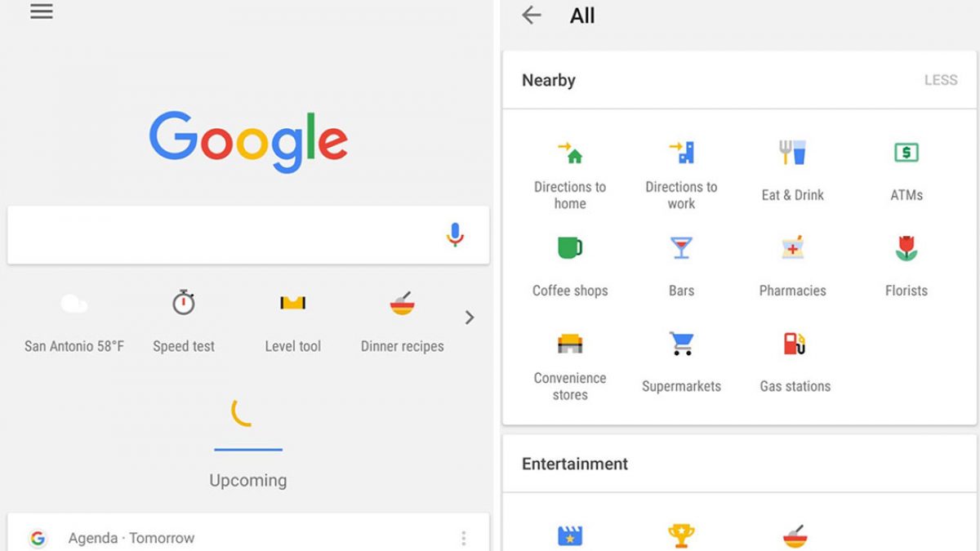This screenshot has width=980, height=551.
Task: Find nearby Coffee shops
Action: (570, 266)
